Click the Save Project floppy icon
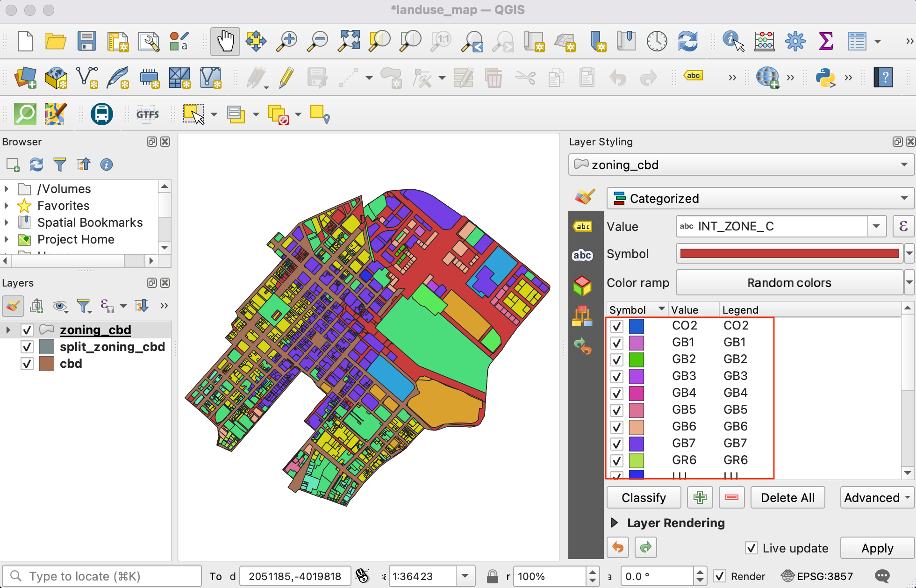Screen dimensions: 916x588 (87, 42)
